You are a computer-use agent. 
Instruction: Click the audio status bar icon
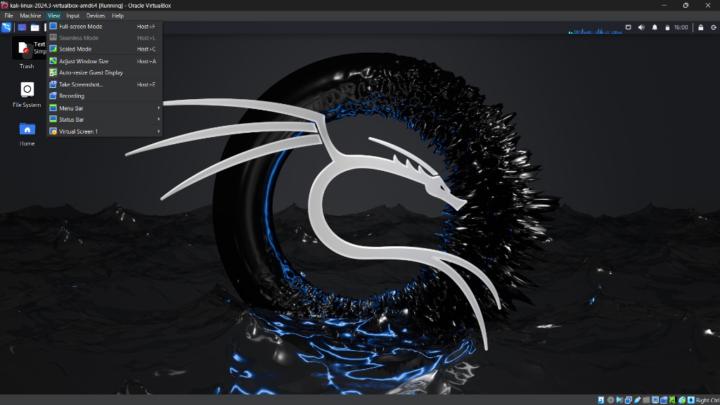point(619,400)
